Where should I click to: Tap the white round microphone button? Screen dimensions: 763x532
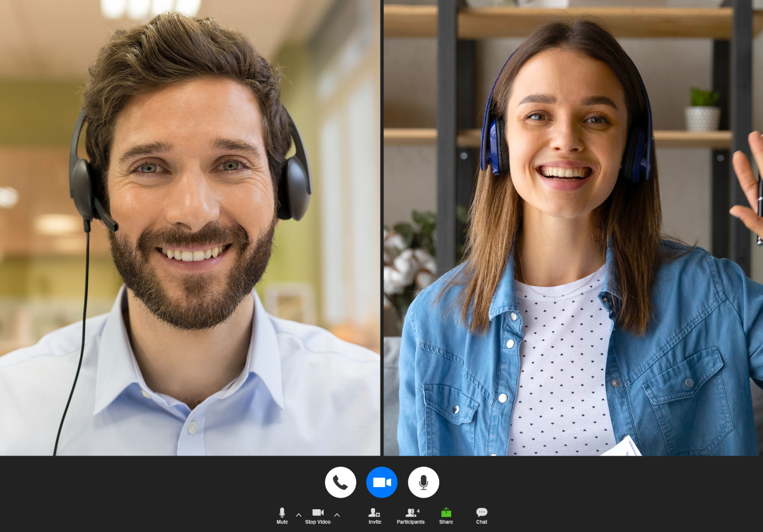(423, 482)
